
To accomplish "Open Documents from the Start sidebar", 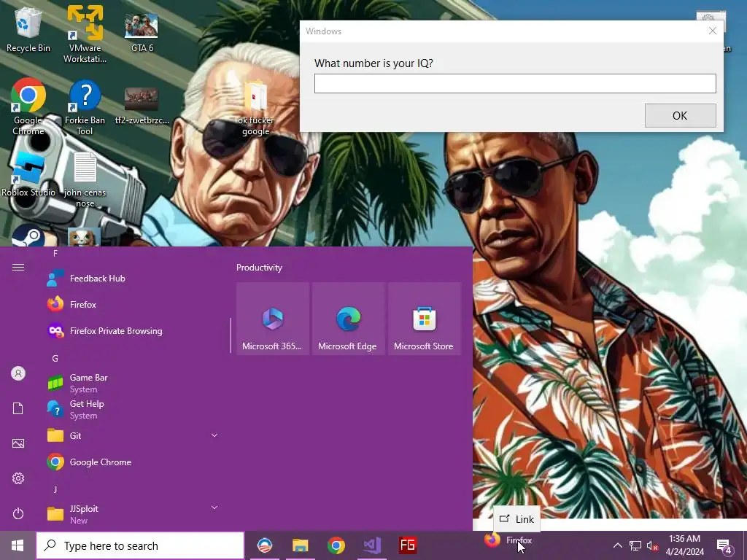I will click(x=18, y=408).
